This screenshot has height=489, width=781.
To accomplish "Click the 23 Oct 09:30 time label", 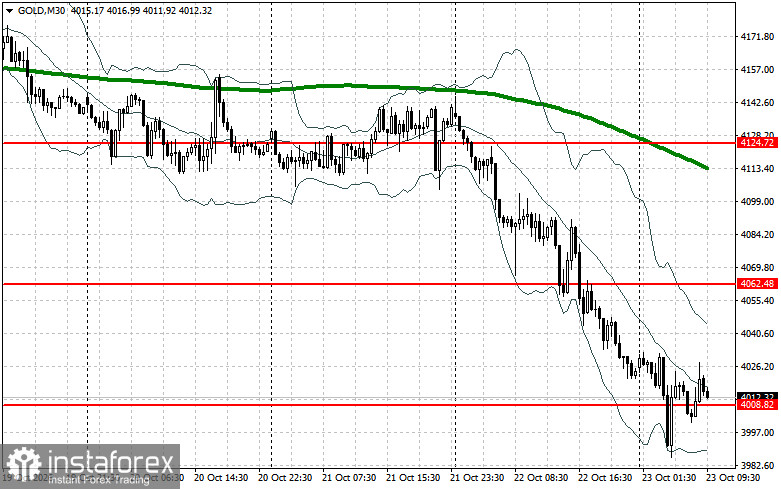I will click(733, 478).
